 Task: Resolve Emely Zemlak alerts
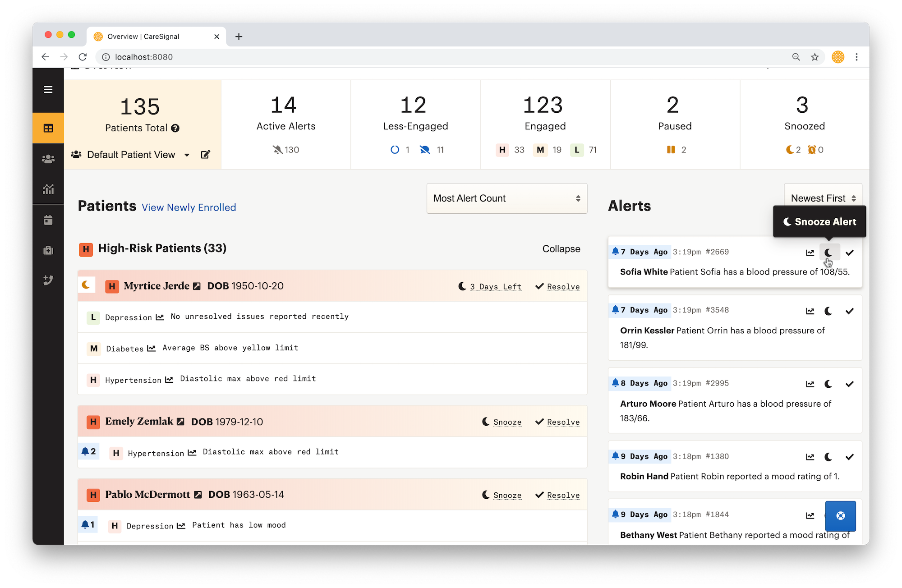pos(557,422)
